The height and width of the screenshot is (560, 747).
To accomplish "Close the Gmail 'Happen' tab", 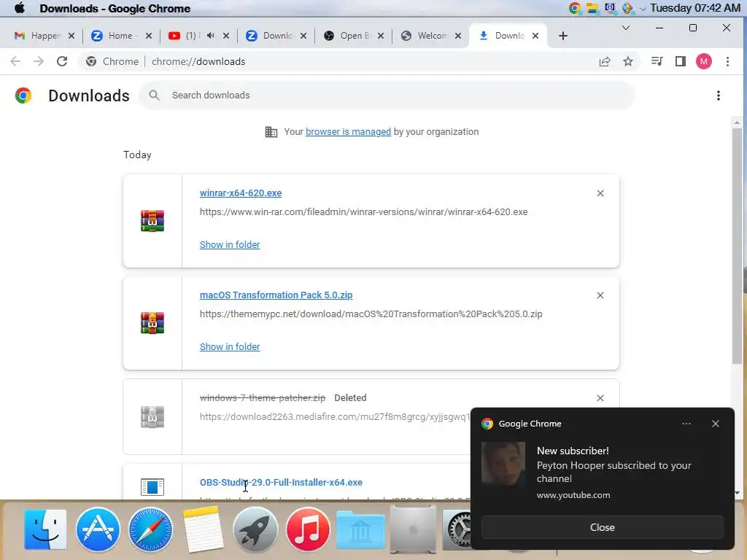I will point(71,36).
